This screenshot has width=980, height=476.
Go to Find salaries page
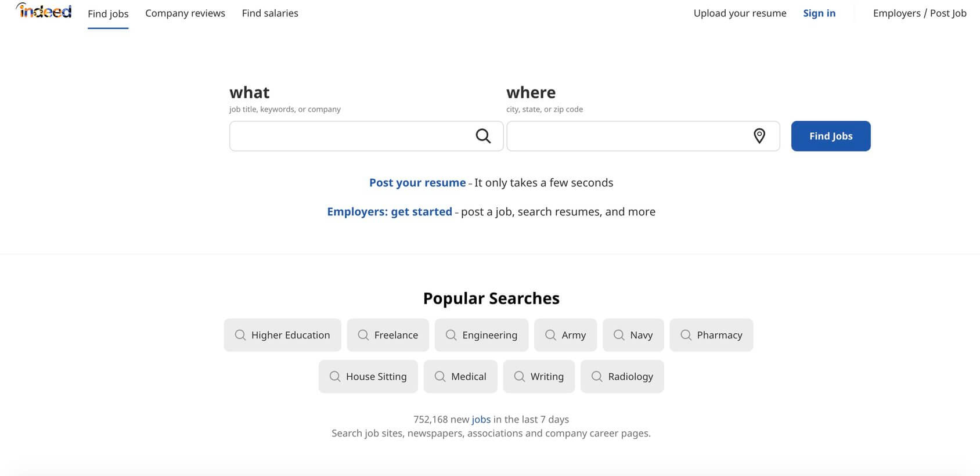[x=270, y=13]
